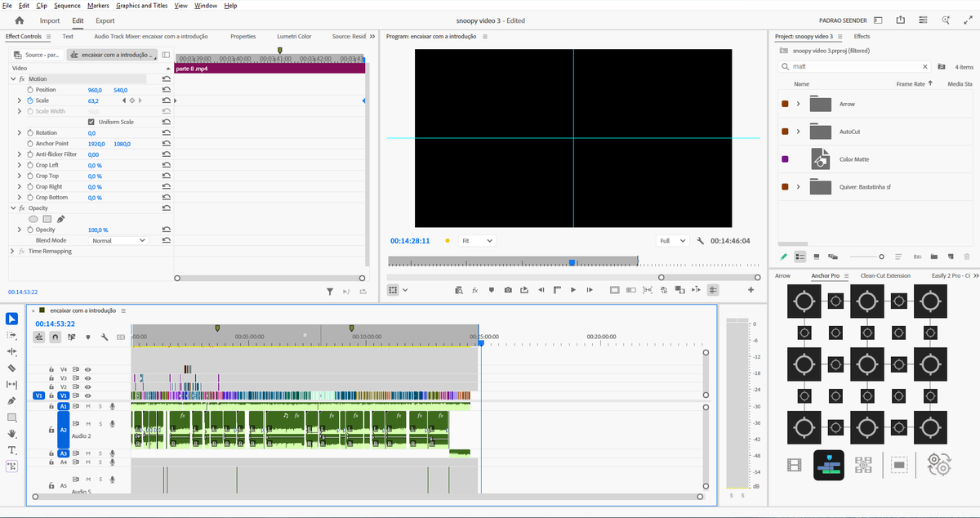Open timeline display settings wrench icon
980x518 pixels.
pos(105,337)
